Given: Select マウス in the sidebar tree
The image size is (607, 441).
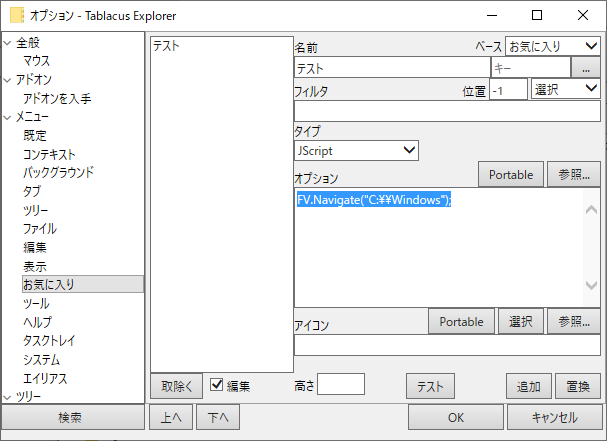Looking at the screenshot, I should click(36, 61).
